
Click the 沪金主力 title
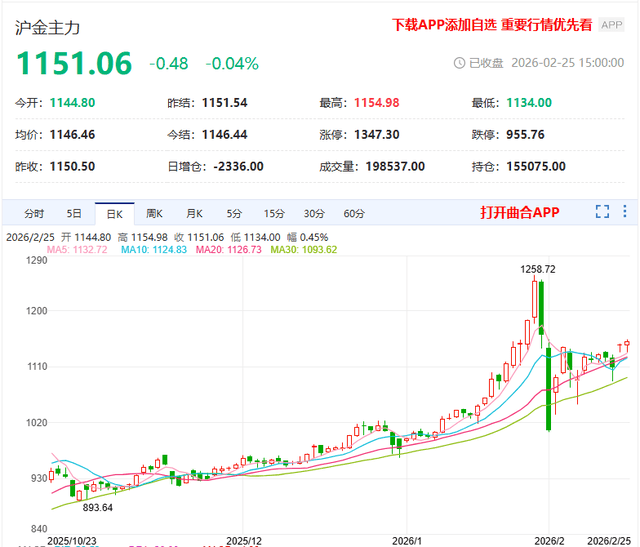point(47,28)
